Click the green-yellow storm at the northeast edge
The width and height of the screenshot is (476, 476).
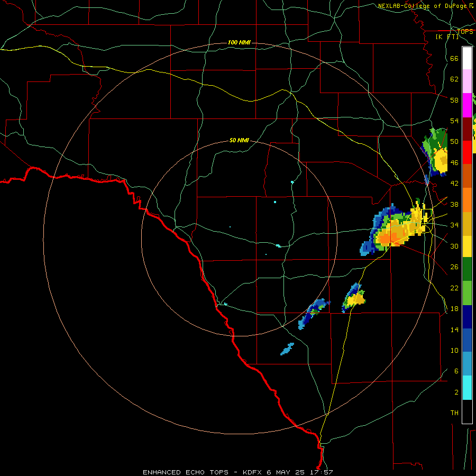click(x=436, y=153)
